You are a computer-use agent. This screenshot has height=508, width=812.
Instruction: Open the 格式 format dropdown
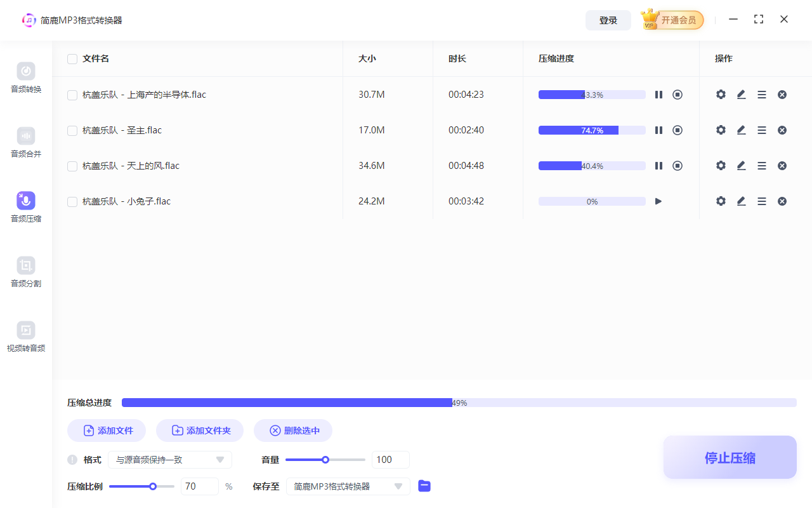pos(170,460)
